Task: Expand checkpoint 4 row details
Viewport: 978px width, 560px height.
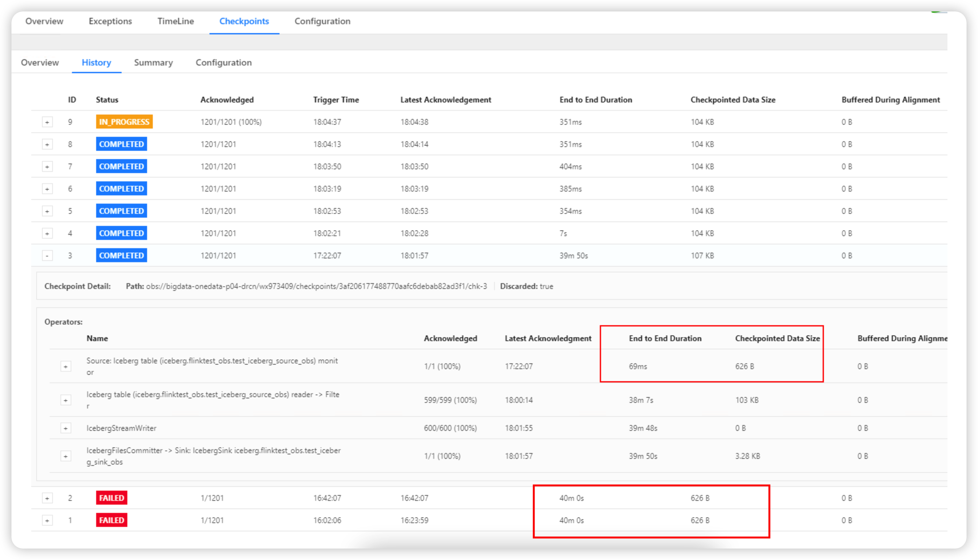Action: tap(47, 234)
